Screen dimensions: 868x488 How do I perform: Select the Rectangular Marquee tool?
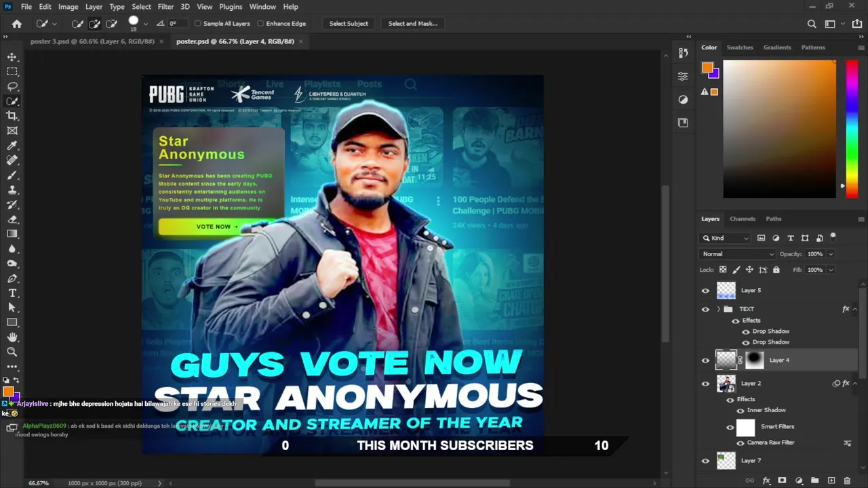(12, 72)
